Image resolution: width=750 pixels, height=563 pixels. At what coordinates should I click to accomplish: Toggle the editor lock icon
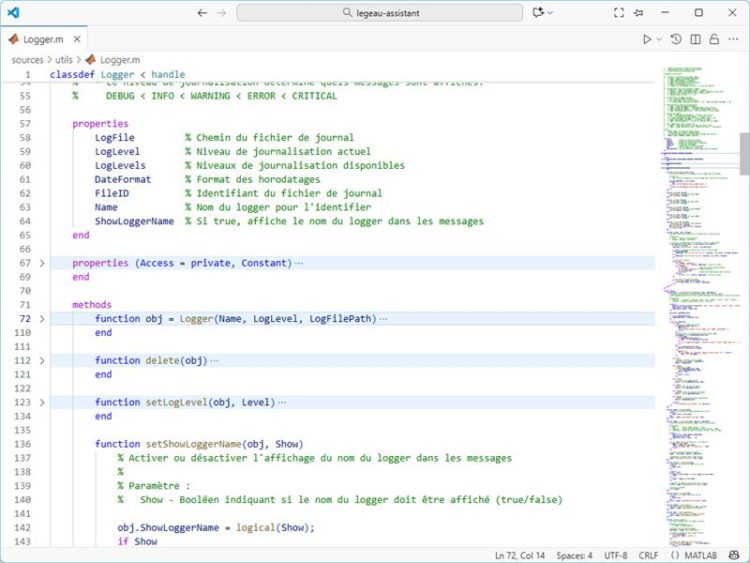pos(714,39)
